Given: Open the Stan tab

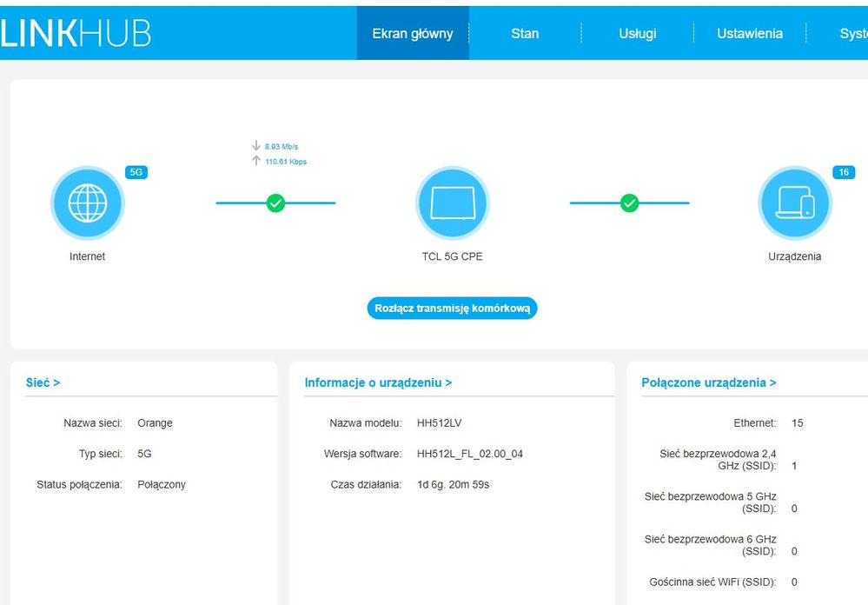Looking at the screenshot, I should [x=525, y=34].
